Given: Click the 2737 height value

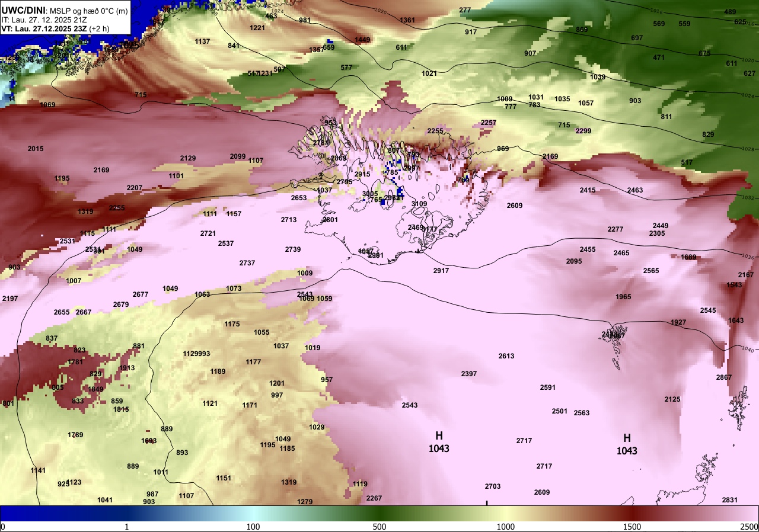Looking at the screenshot, I should [x=247, y=263].
